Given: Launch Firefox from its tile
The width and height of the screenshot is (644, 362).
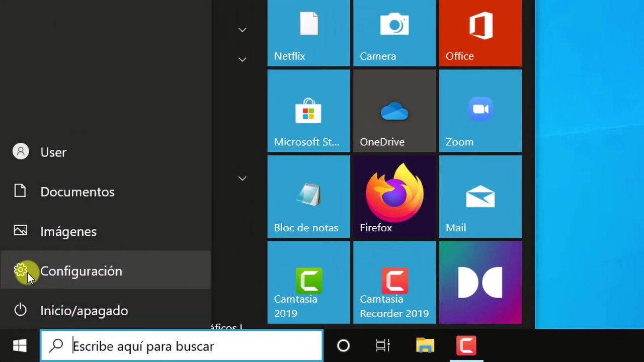Looking at the screenshot, I should point(394,197).
